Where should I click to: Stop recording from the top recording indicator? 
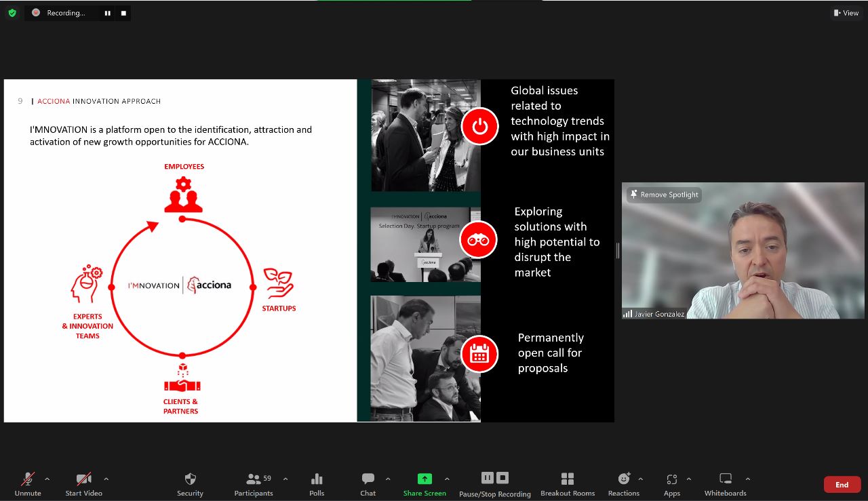123,13
